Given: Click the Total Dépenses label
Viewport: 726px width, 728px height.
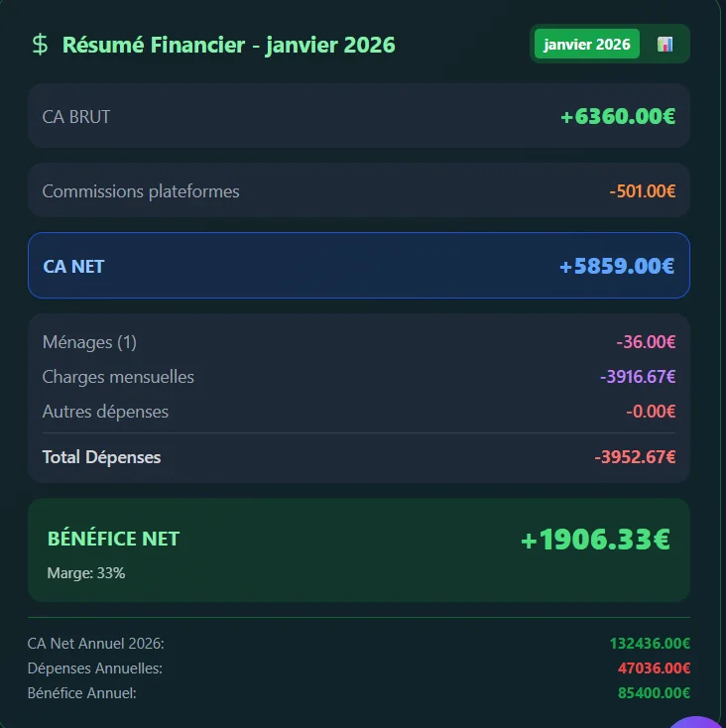Looking at the screenshot, I should coord(101,457).
